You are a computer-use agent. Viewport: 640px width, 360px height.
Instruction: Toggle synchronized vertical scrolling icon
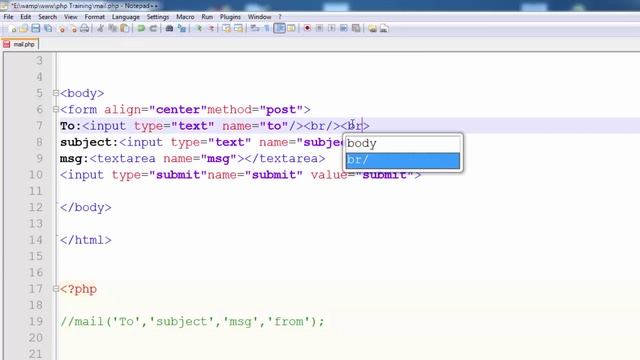226,28
